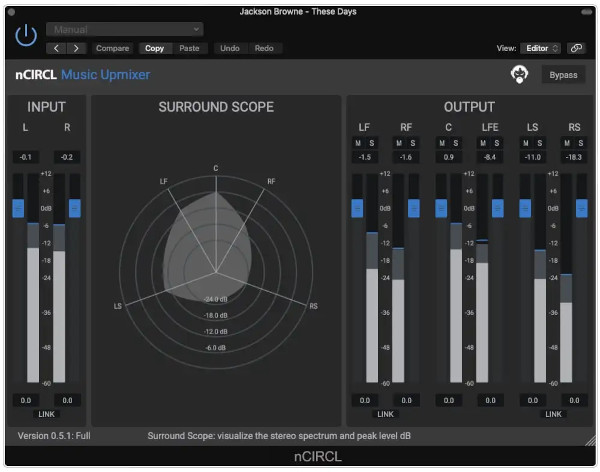Click the input R gain fader handle
This screenshot has width=600, height=472.
[x=75, y=209]
